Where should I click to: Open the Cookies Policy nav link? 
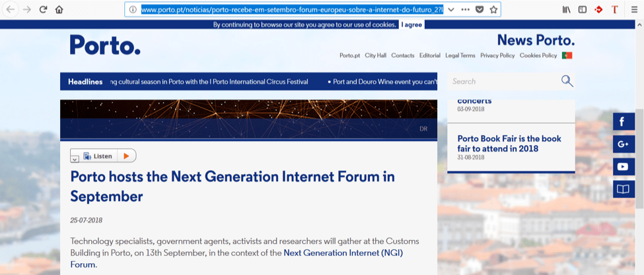tap(538, 55)
